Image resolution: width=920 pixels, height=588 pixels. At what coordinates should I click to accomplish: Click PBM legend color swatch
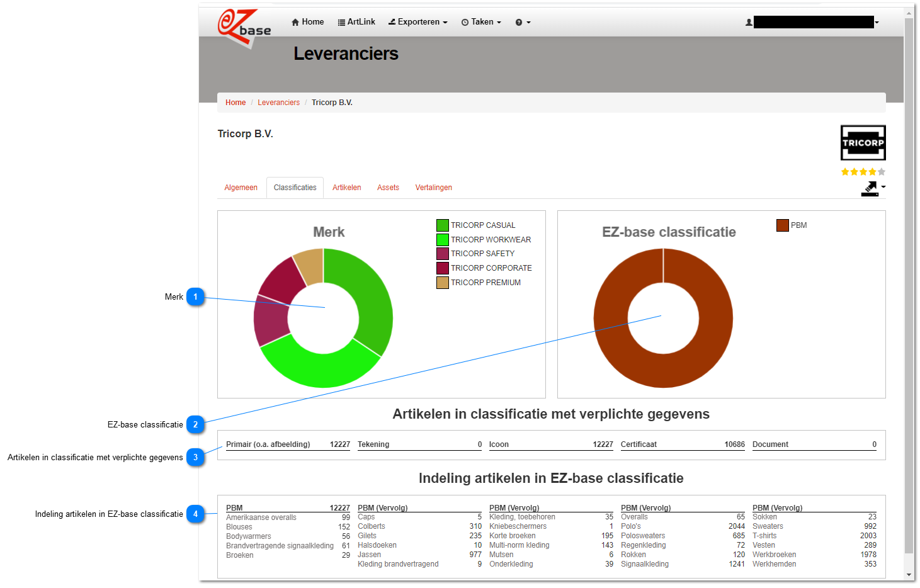(783, 225)
